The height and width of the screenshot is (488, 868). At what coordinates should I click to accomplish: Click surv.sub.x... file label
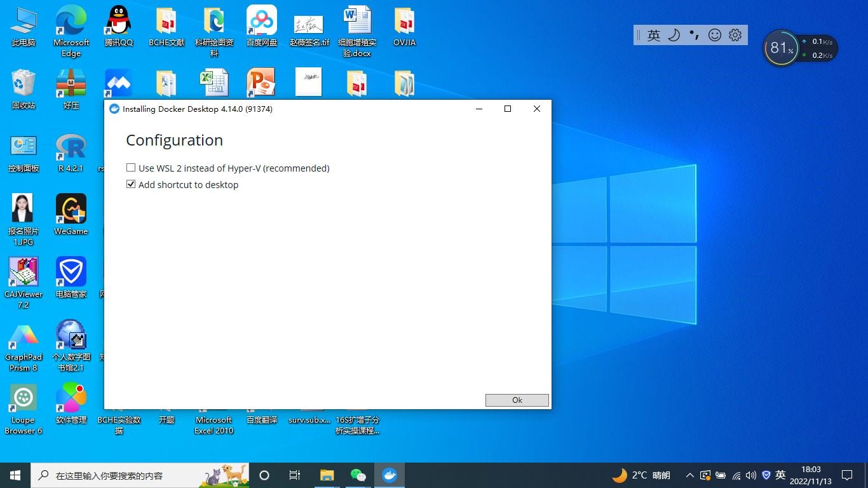click(x=309, y=420)
